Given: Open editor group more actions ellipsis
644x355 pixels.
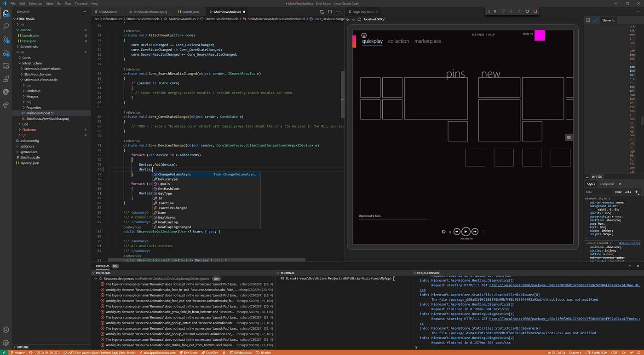Looking at the screenshot, I should point(338,12).
